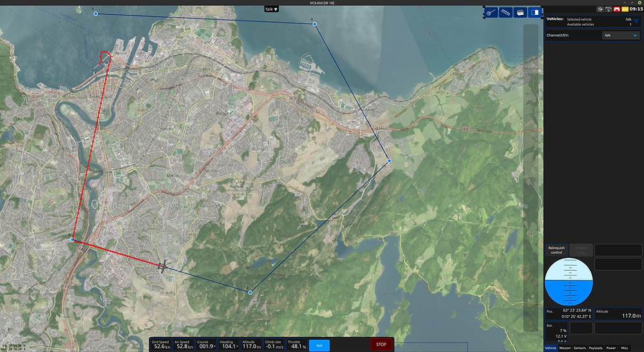Switch to the Power tab
Image resolution: width=644 pixels, height=352 pixels.
611,348
